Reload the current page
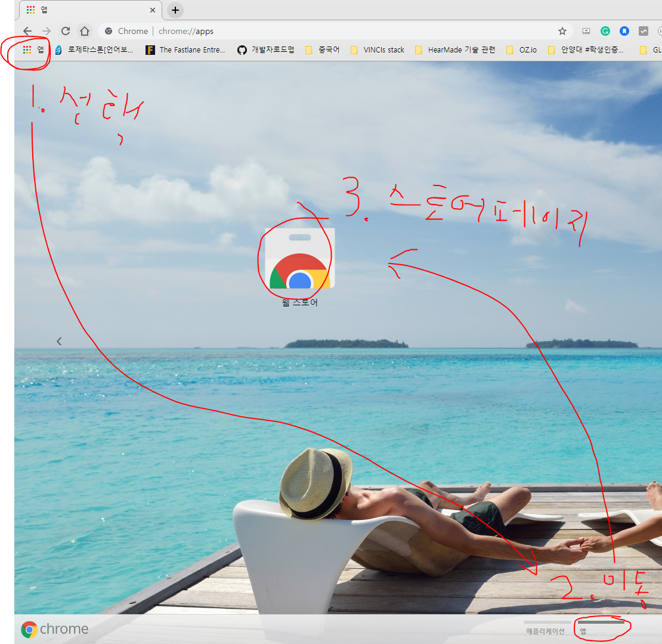The image size is (662, 644). pos(66,31)
